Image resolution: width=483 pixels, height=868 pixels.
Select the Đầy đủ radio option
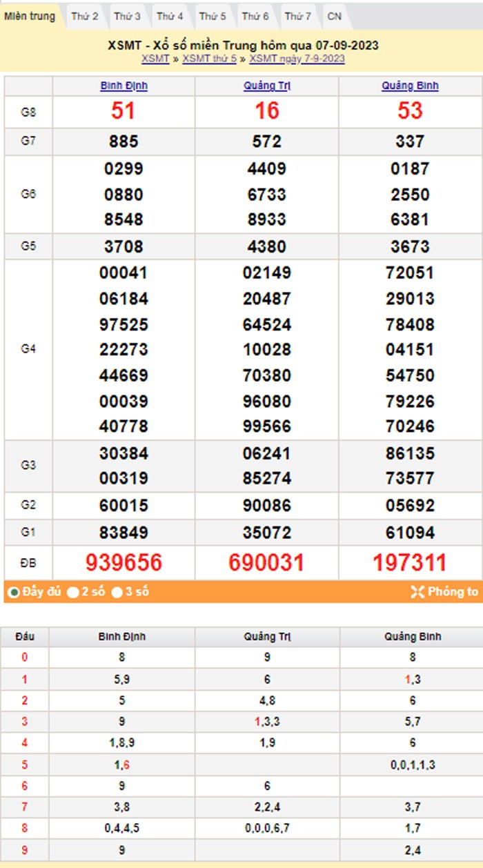click(14, 592)
